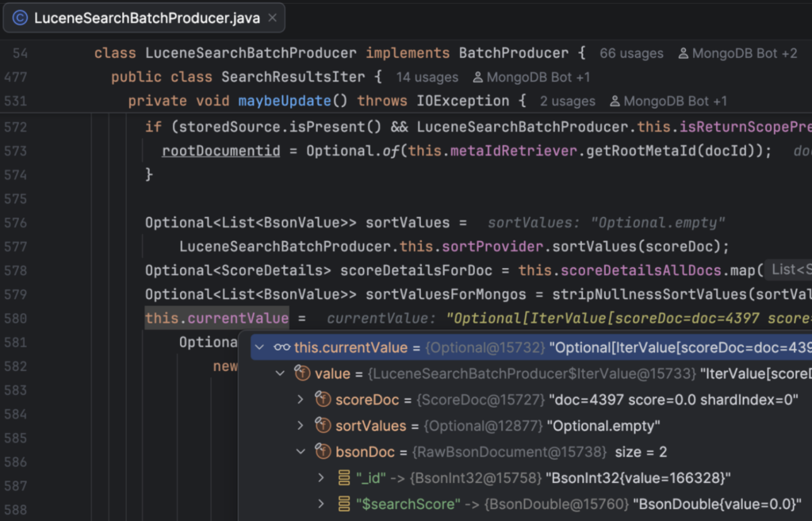812x521 pixels.
Task: Click line number 572 in the gutter
Action: (16, 128)
